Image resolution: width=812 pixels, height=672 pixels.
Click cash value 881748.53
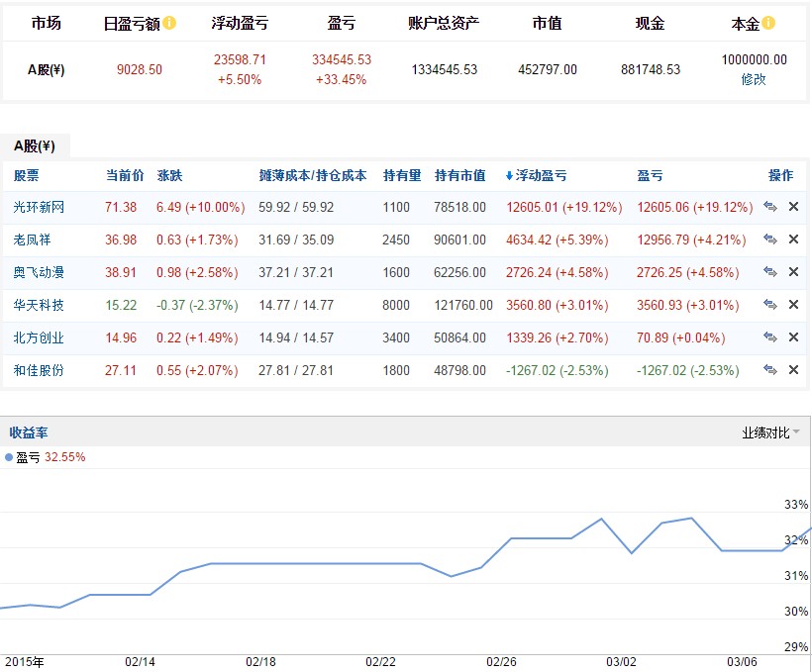pos(651,69)
